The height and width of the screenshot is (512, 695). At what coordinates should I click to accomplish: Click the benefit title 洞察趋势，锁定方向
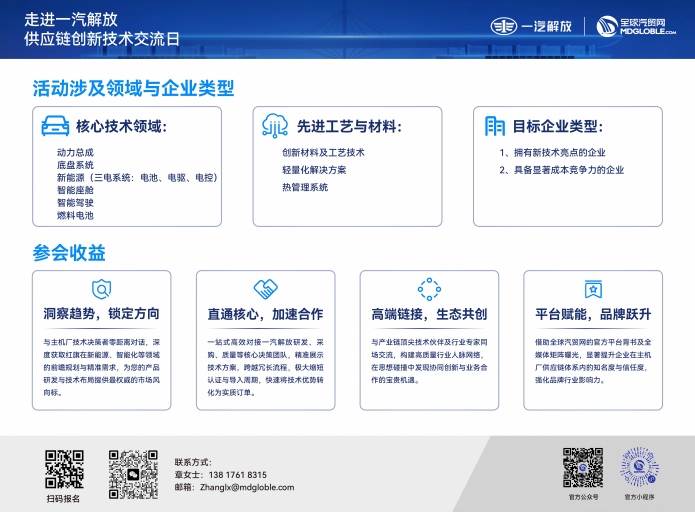pos(102,314)
